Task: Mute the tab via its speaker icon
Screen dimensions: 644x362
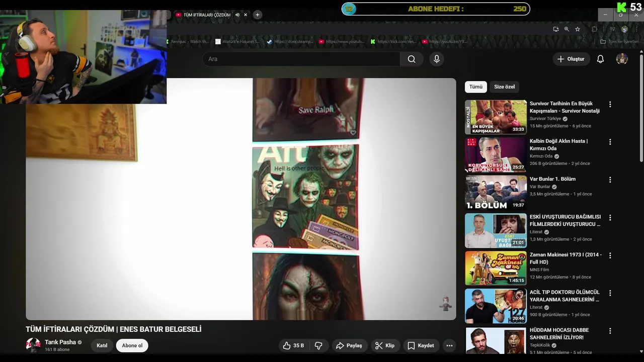Action: [x=237, y=15]
